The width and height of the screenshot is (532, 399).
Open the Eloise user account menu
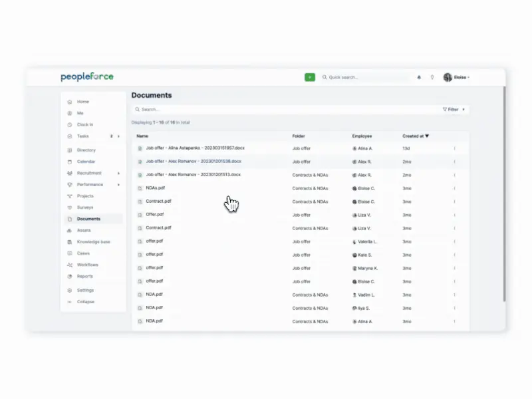[456, 77]
